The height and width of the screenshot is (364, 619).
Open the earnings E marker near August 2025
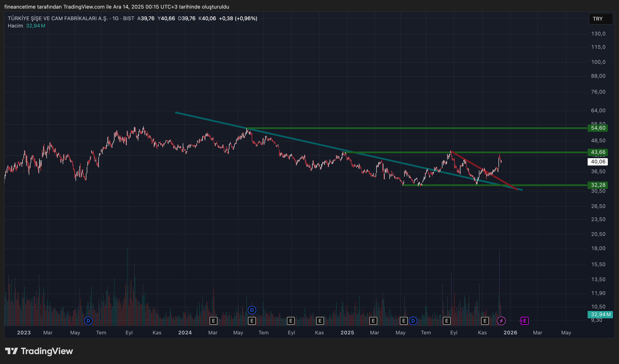click(447, 321)
